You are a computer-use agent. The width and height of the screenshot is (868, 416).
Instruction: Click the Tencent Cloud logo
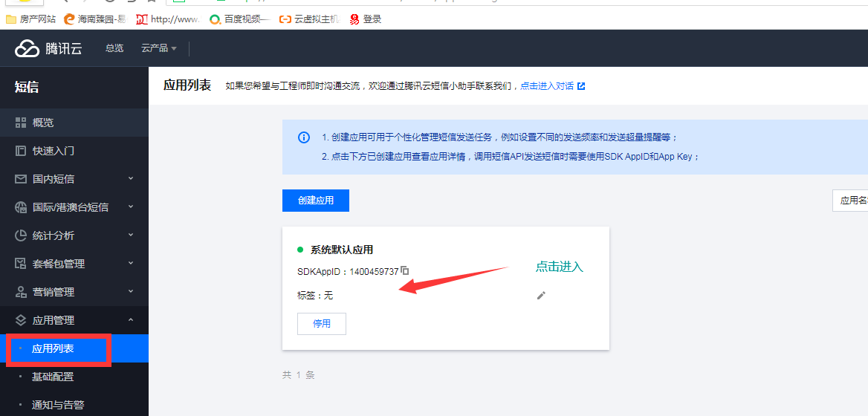[48, 48]
